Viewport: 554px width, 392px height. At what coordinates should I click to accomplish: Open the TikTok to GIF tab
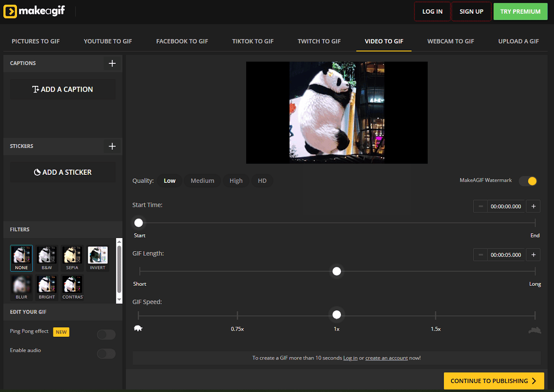point(253,42)
